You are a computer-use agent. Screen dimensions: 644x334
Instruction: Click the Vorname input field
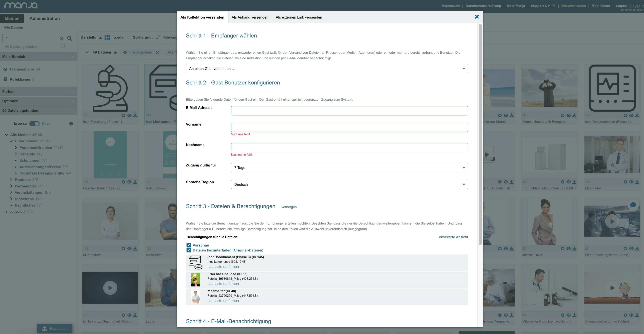click(x=349, y=127)
